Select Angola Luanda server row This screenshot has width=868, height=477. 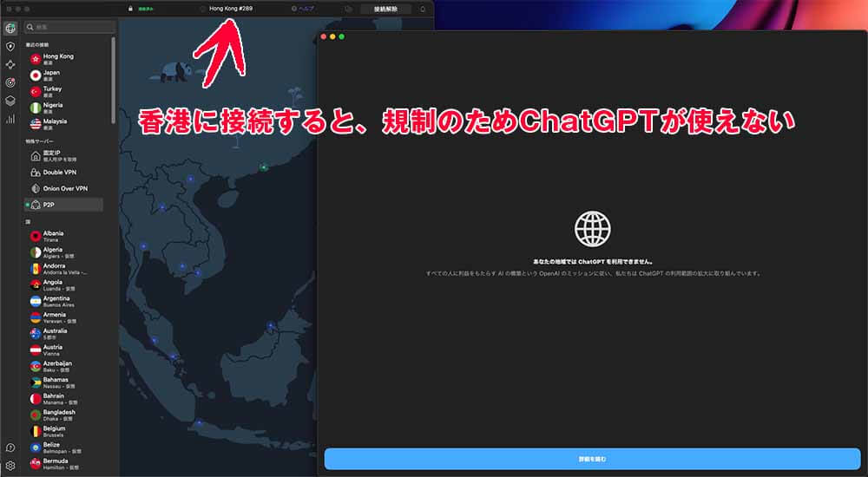pyautogui.click(x=63, y=285)
